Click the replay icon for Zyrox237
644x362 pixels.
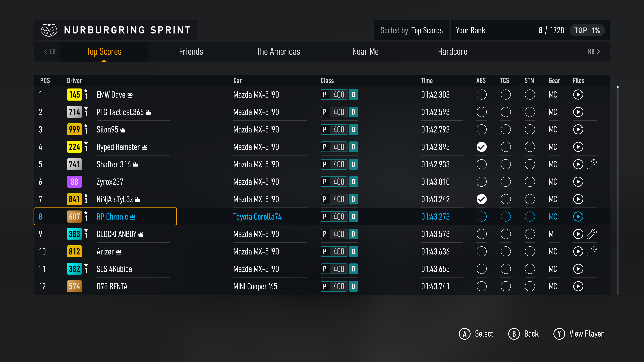[x=578, y=182]
